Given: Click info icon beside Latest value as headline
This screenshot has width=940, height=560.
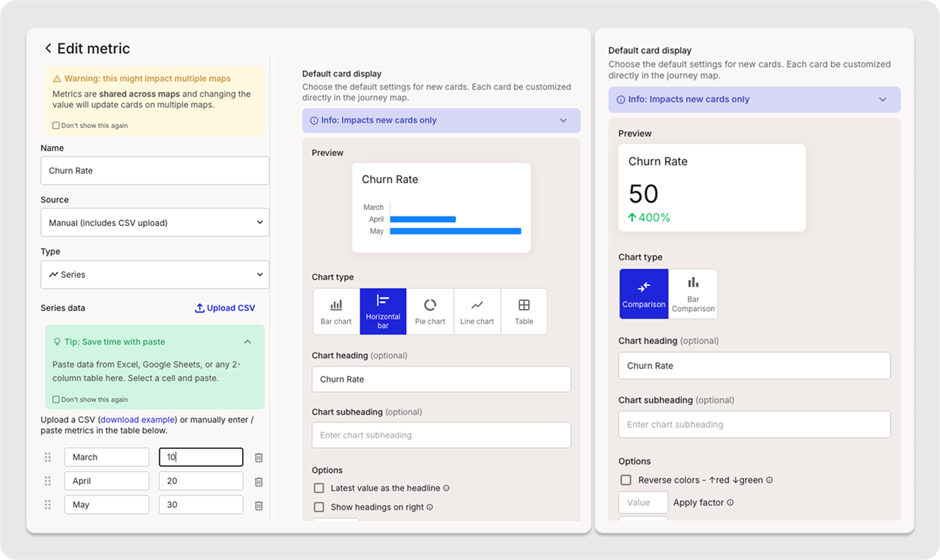Looking at the screenshot, I should click(446, 488).
